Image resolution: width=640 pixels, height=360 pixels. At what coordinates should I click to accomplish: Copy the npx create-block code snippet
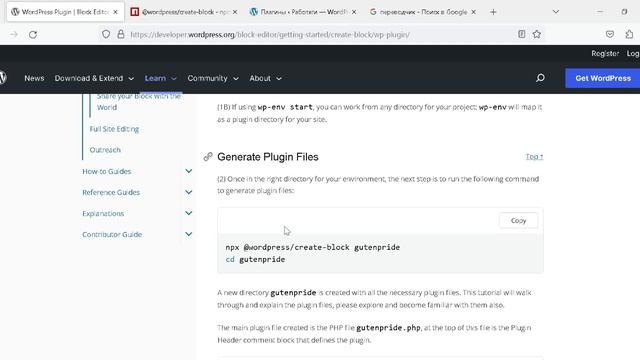point(518,220)
